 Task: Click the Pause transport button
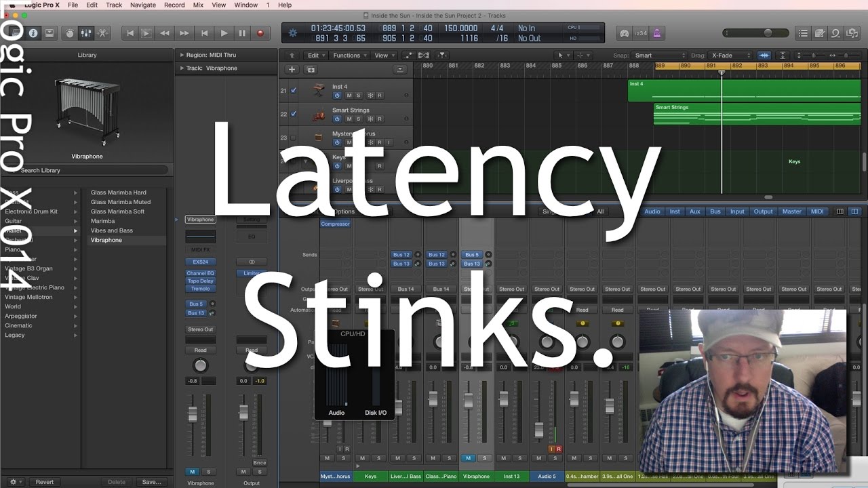(x=242, y=33)
